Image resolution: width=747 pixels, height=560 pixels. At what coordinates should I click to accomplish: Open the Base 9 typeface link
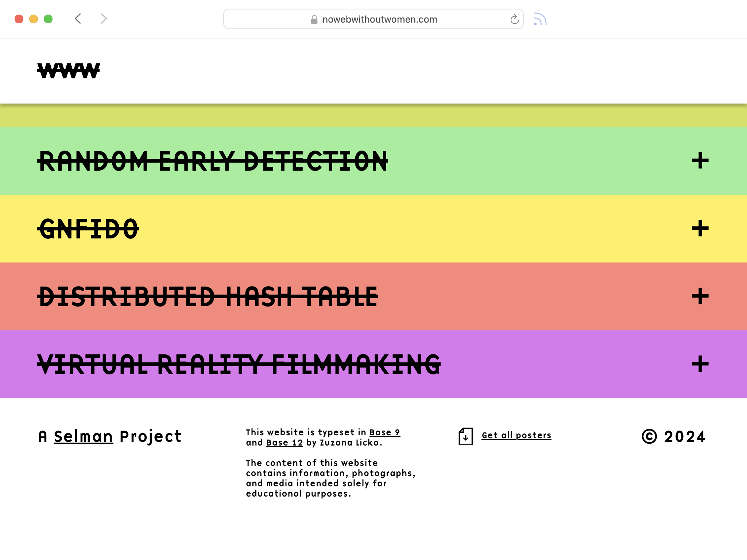[x=384, y=432]
